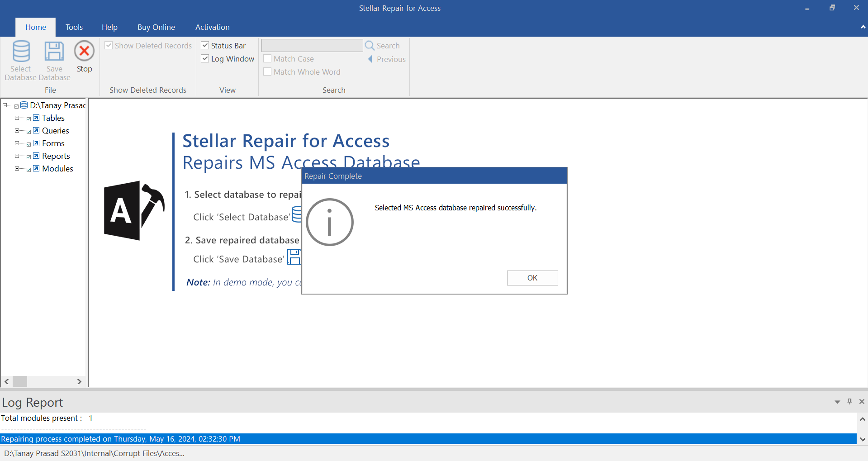Collapse the D:\Tanay Prasad root node
This screenshot has height=461, width=868.
tap(5, 105)
